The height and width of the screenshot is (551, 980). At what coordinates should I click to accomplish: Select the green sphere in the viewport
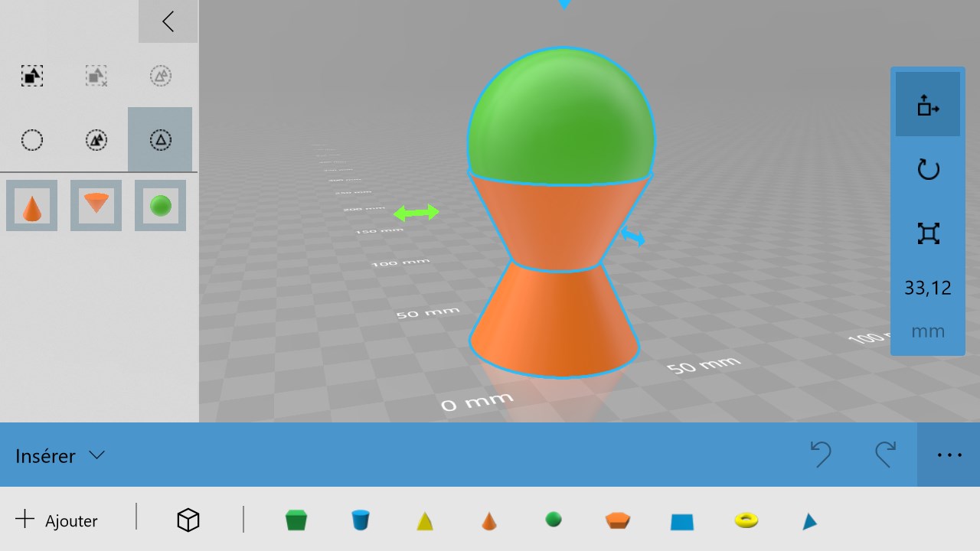tap(560, 115)
